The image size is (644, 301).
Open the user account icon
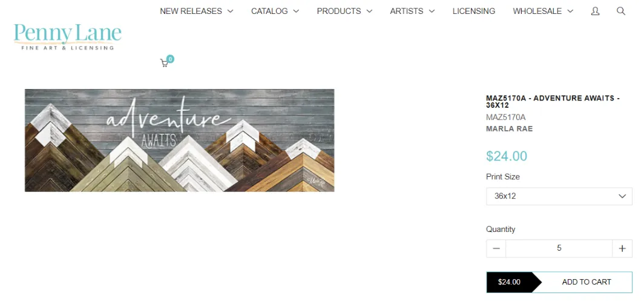(x=595, y=12)
